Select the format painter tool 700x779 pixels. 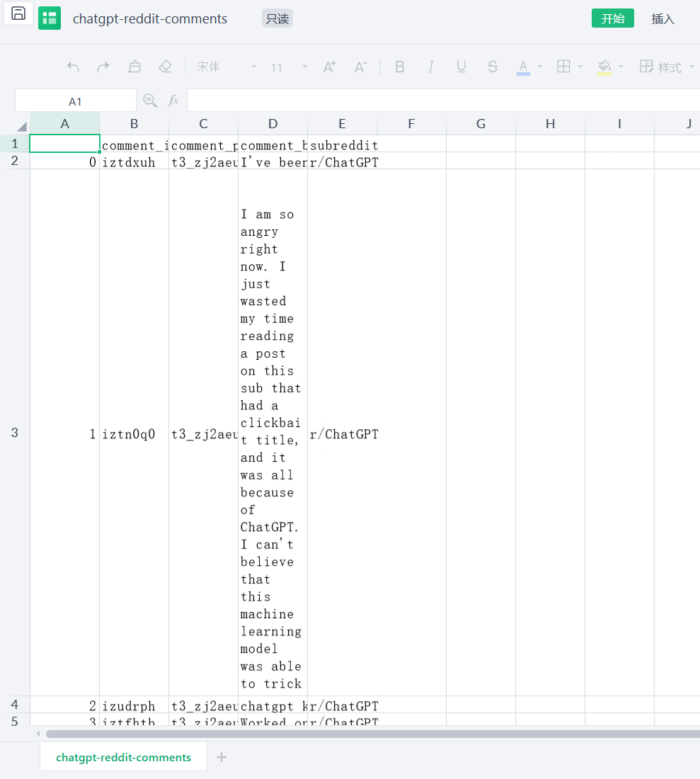click(x=134, y=67)
